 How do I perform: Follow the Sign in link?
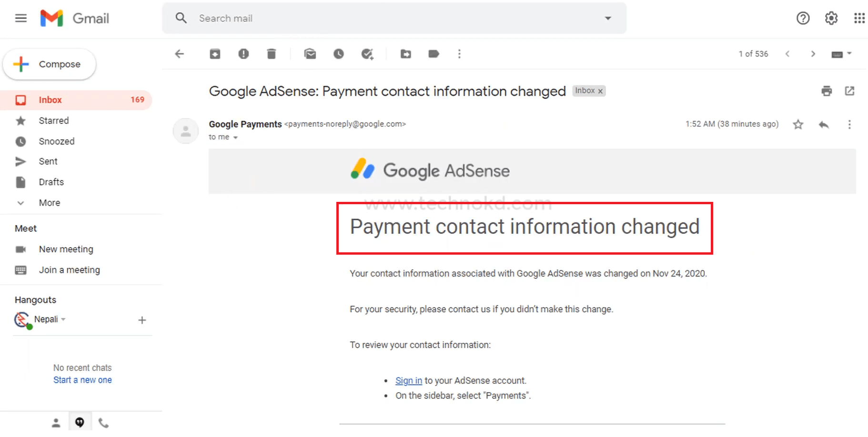409,381
